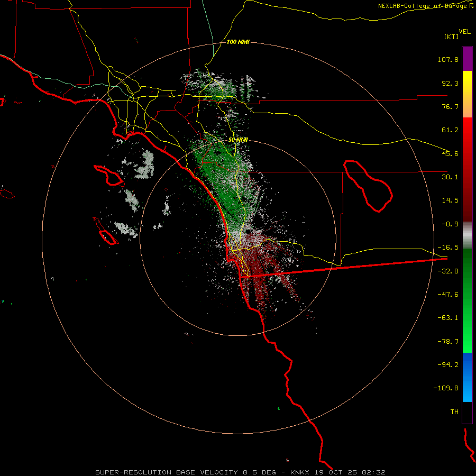Click the -94.2 velocity scale value

(x=448, y=365)
